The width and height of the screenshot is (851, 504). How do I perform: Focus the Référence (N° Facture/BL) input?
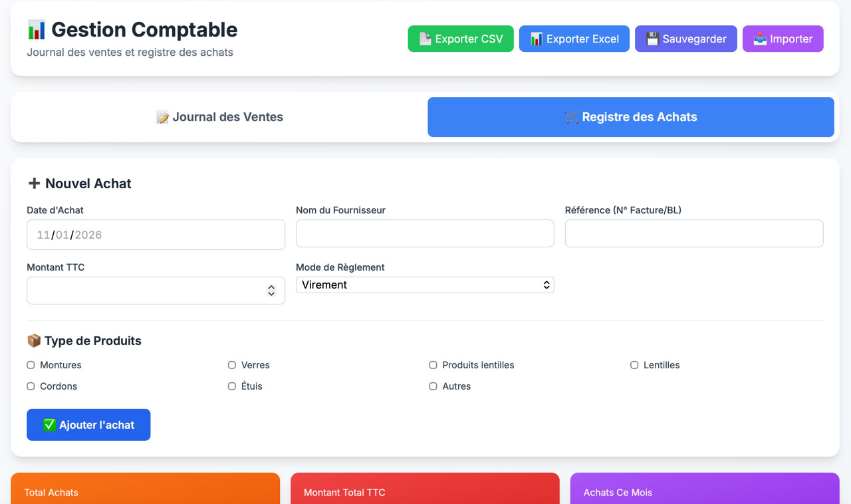(x=693, y=233)
